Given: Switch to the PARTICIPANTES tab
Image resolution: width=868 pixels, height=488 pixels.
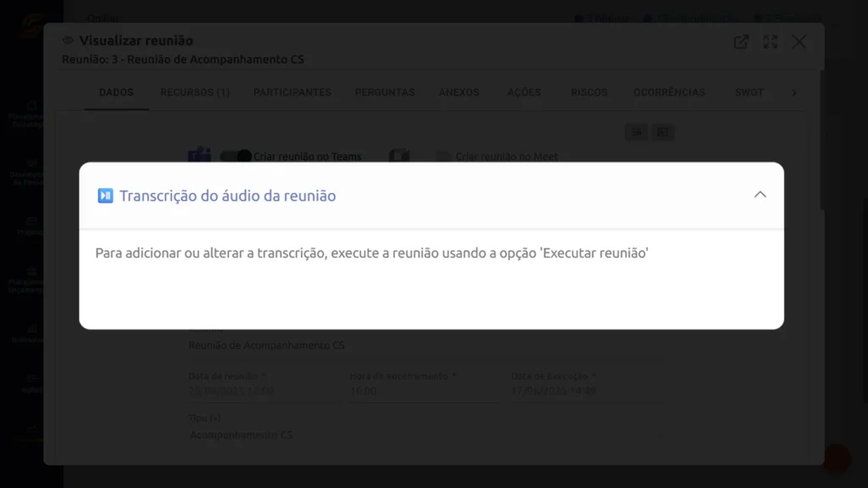Looking at the screenshot, I should (292, 92).
